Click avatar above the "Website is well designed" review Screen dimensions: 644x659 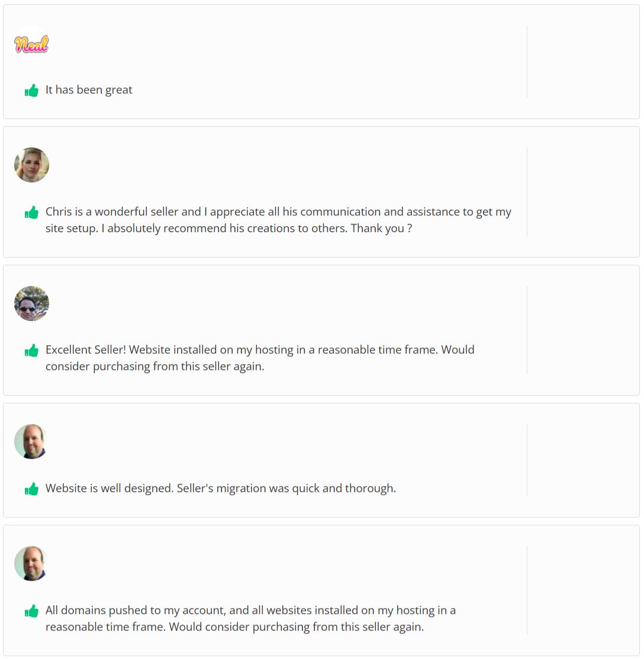tap(31, 442)
